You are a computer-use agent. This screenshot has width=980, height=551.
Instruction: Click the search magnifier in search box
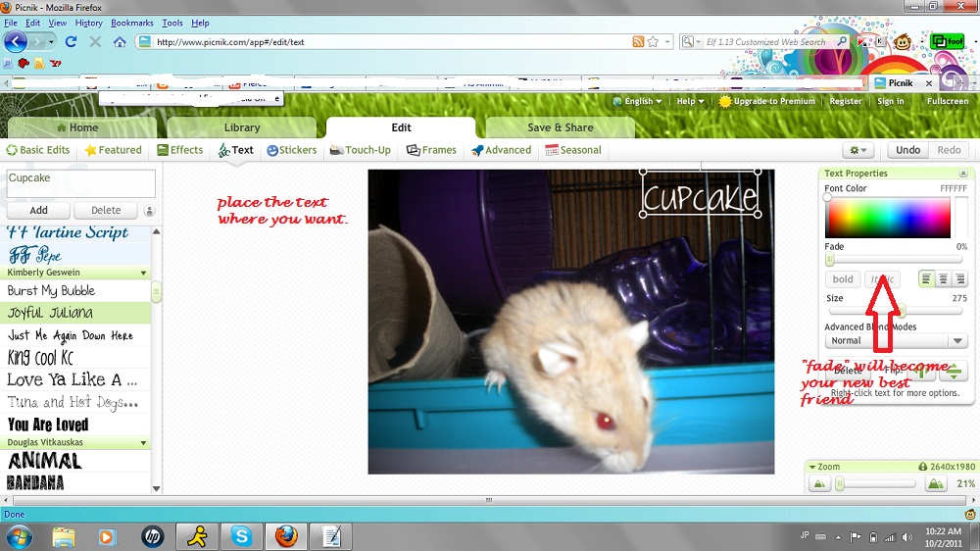842,42
